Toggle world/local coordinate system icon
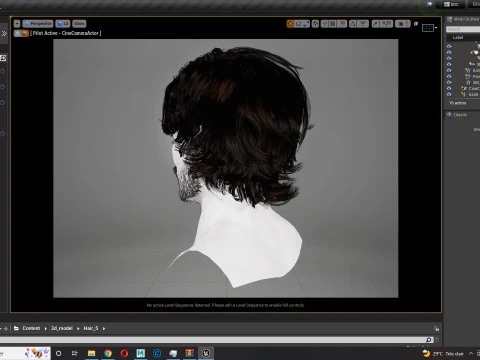The width and height of the screenshot is (480, 360). click(315, 24)
